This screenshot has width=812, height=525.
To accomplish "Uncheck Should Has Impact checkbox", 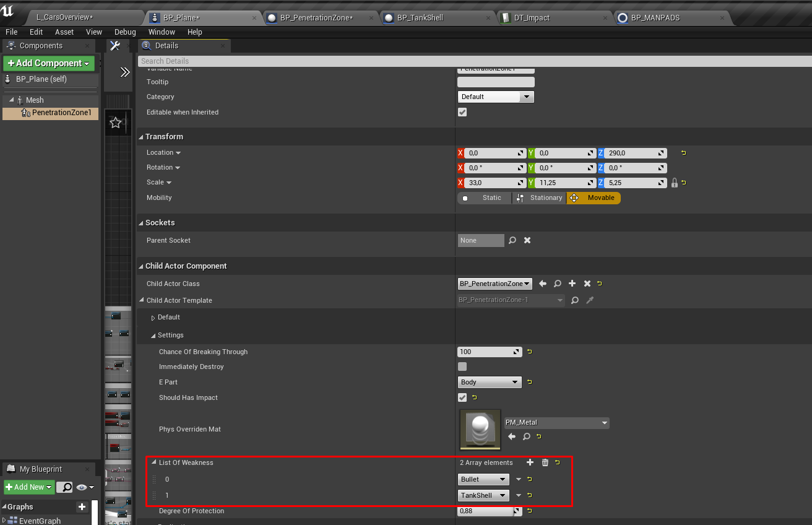I will [462, 397].
